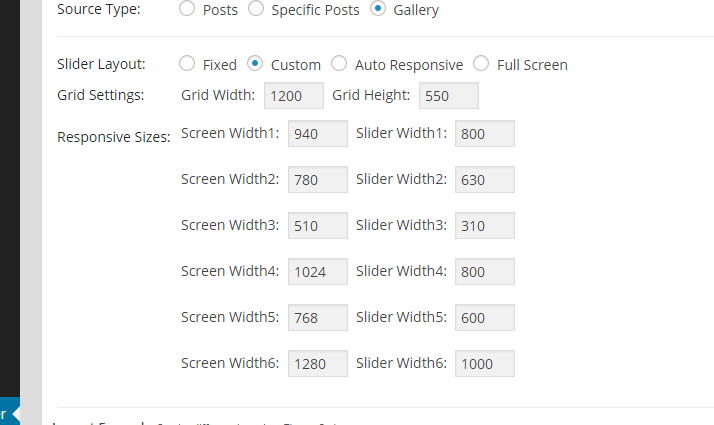Screen dimensions: 714x425
Task: Select the Posts source type
Action: coord(187,10)
